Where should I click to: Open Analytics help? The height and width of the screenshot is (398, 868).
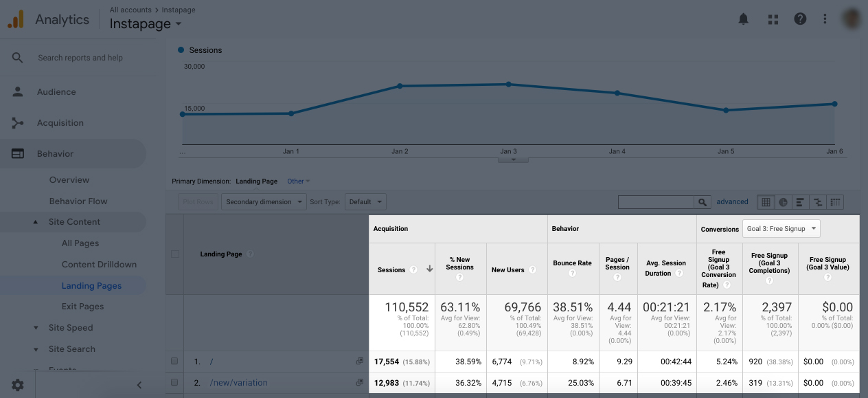[800, 19]
